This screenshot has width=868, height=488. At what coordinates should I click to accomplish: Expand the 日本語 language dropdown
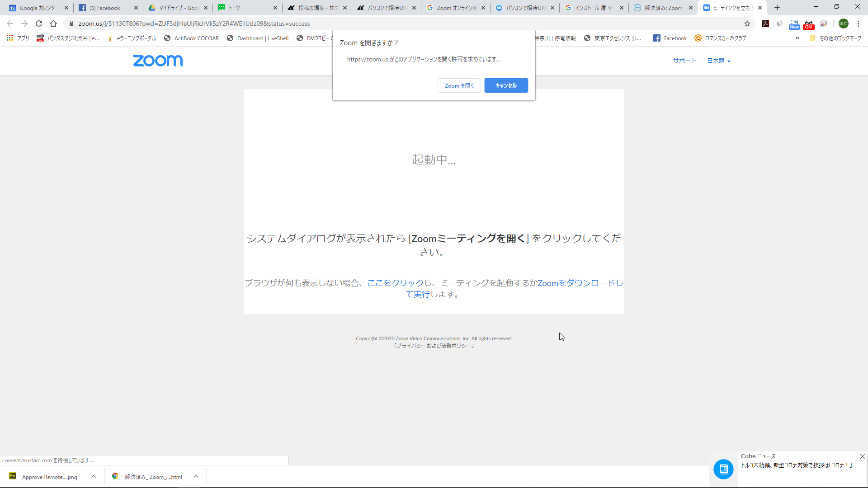click(x=718, y=61)
